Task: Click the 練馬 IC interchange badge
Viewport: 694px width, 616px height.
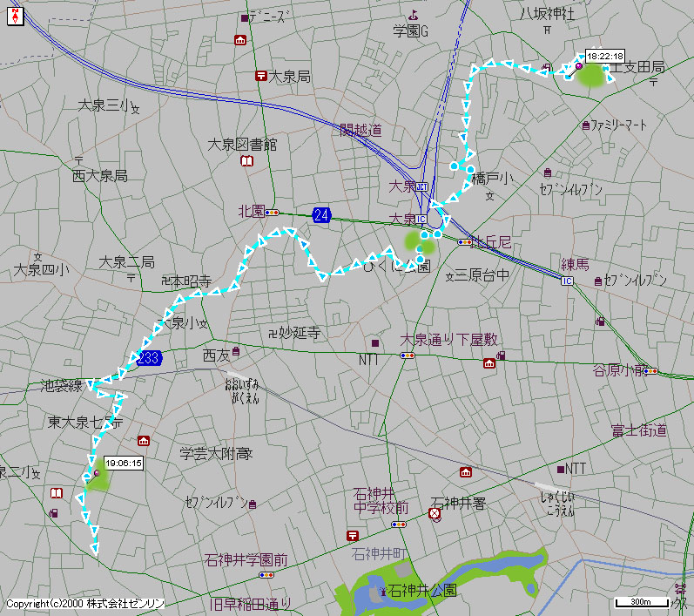Action: click(567, 280)
